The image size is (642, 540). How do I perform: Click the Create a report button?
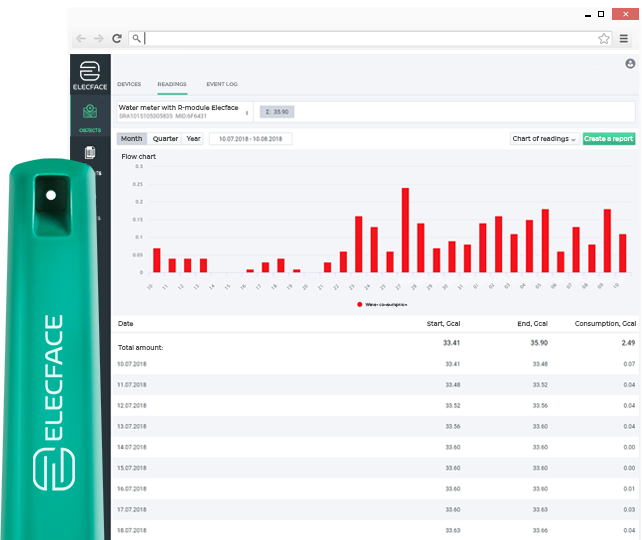[609, 139]
